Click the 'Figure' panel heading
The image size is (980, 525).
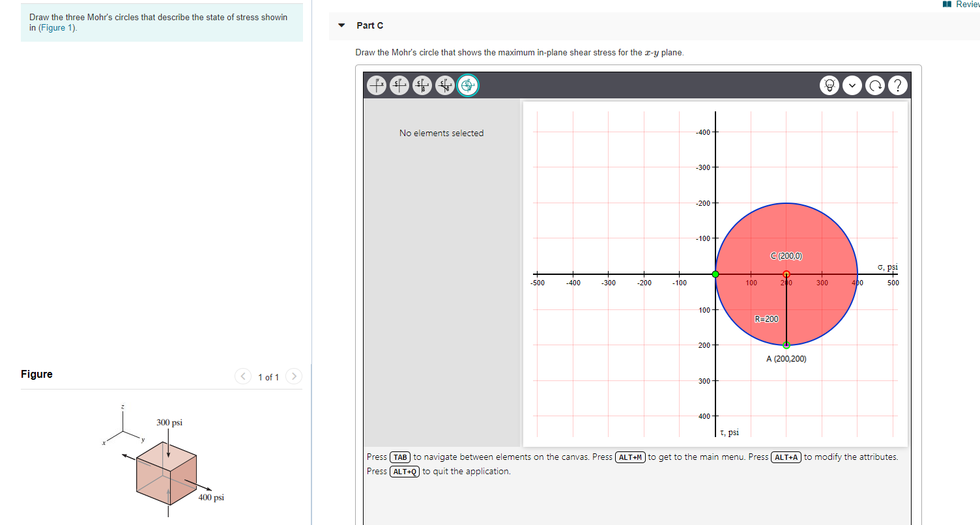36,374
